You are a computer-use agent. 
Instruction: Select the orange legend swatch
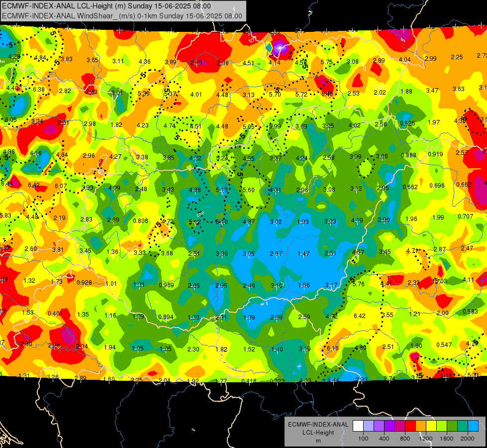tap(420, 426)
